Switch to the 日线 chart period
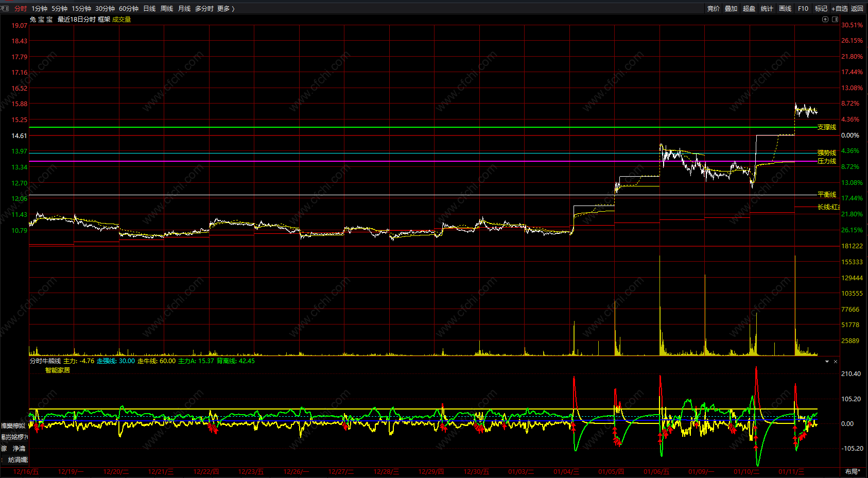The width and height of the screenshot is (868, 478). (149, 9)
